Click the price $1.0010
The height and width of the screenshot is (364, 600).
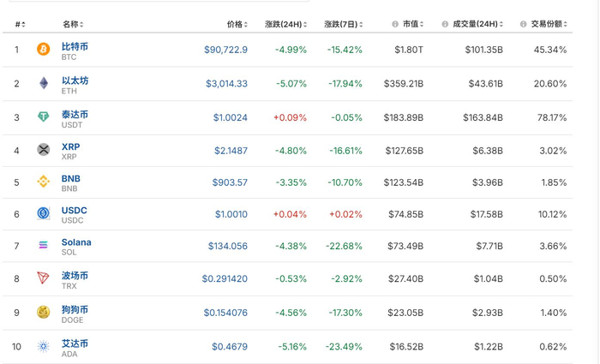click(231, 214)
